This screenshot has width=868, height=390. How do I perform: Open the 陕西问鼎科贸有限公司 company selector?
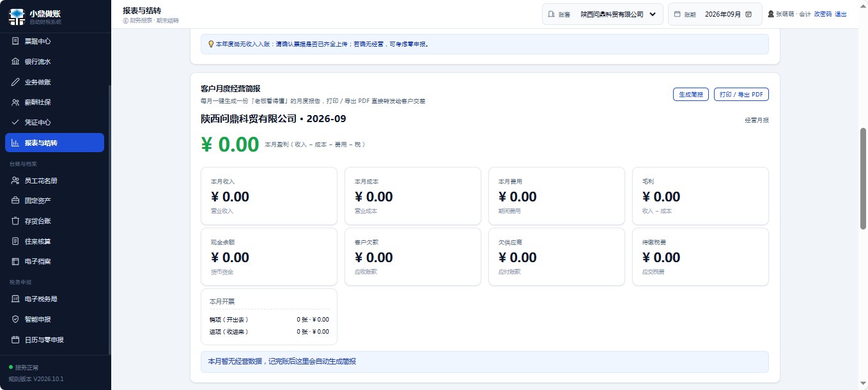(x=619, y=14)
